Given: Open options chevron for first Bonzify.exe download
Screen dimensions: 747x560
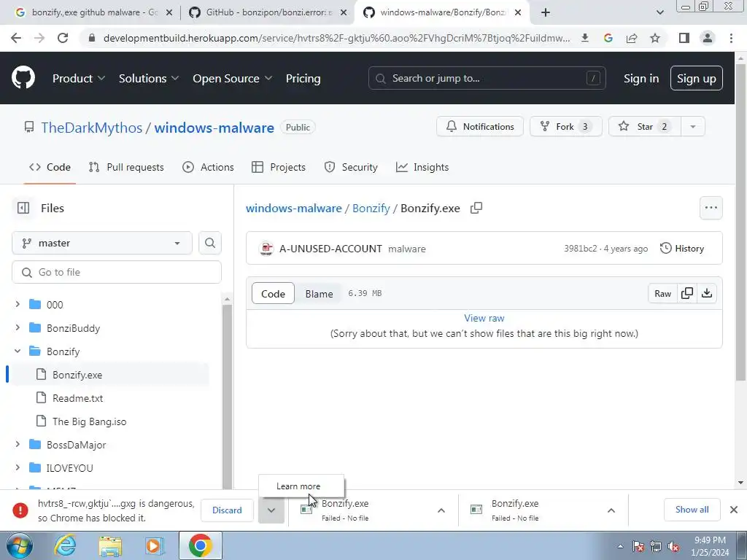Looking at the screenshot, I should pyautogui.click(x=441, y=510).
